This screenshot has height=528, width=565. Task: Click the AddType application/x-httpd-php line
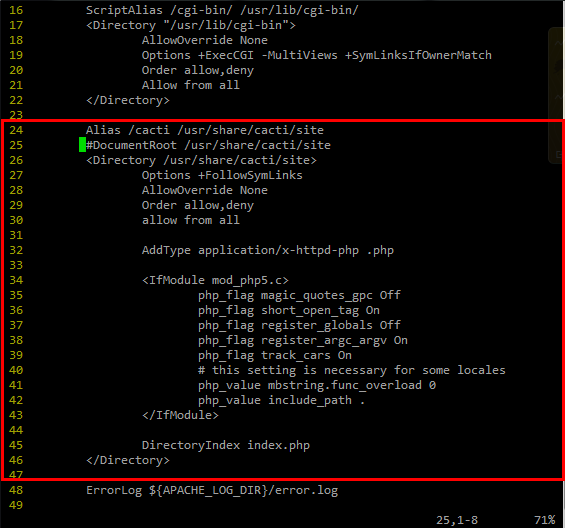(268, 250)
